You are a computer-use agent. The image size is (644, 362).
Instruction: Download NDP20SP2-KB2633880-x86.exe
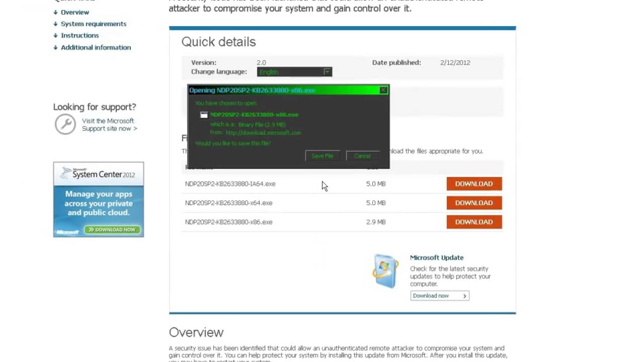pyautogui.click(x=474, y=222)
